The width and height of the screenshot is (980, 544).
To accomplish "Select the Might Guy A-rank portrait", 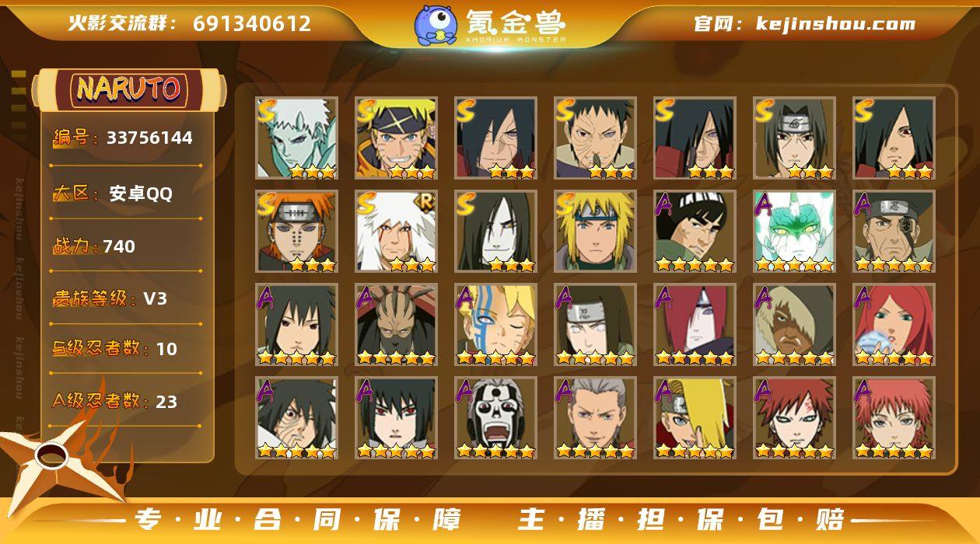I will (695, 232).
